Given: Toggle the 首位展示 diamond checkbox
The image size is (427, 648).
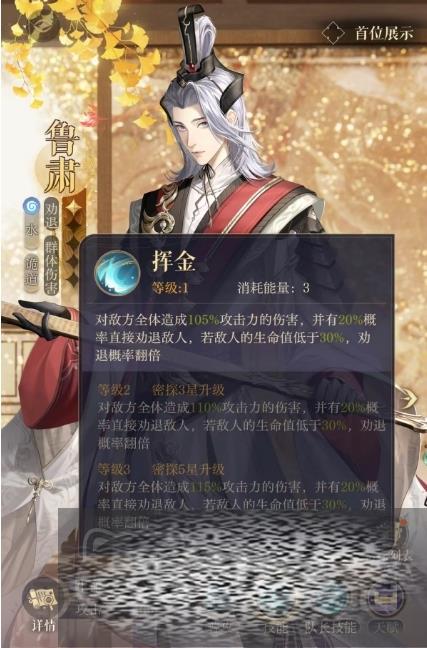Looking at the screenshot, I should (333, 33).
